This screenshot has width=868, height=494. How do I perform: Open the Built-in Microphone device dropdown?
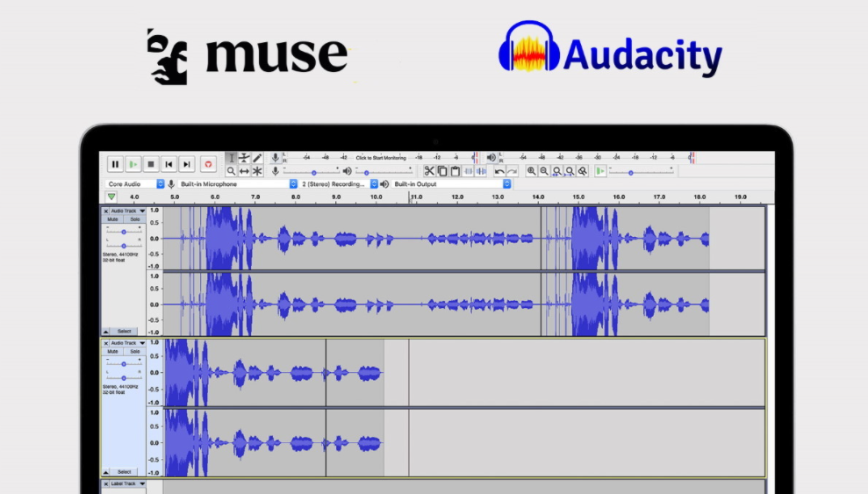pos(238,183)
